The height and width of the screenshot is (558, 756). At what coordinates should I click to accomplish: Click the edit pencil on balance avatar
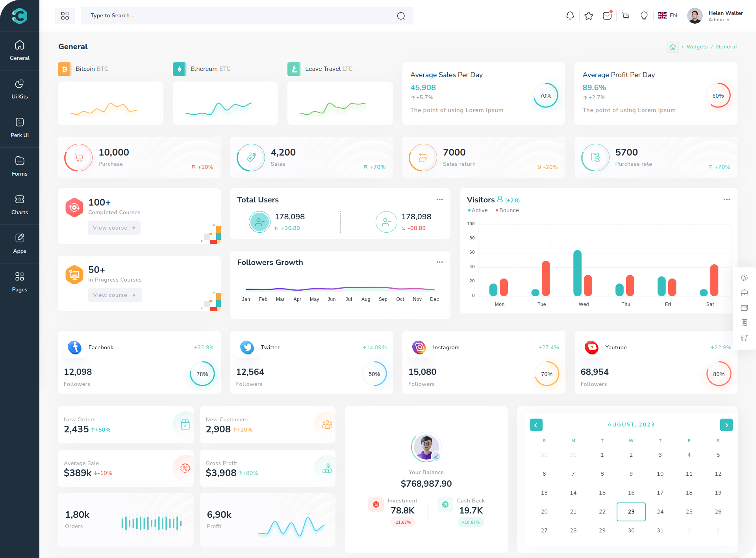436,456
